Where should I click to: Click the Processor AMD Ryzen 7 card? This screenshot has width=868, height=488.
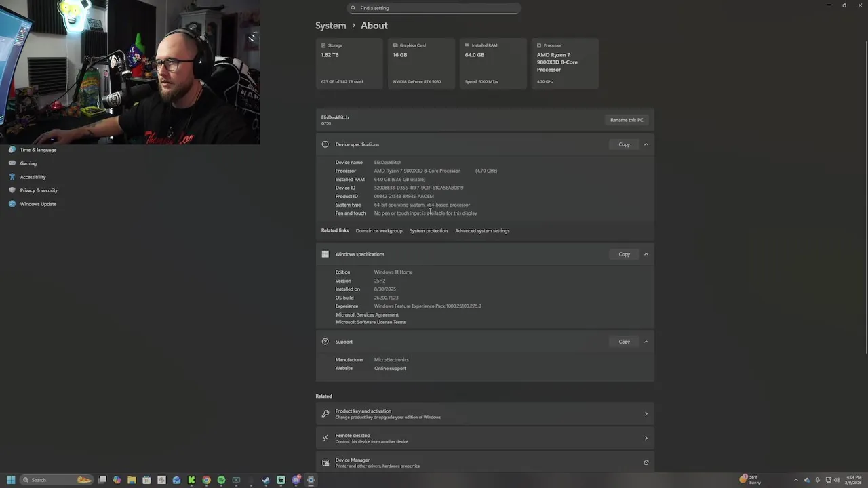coord(566,64)
